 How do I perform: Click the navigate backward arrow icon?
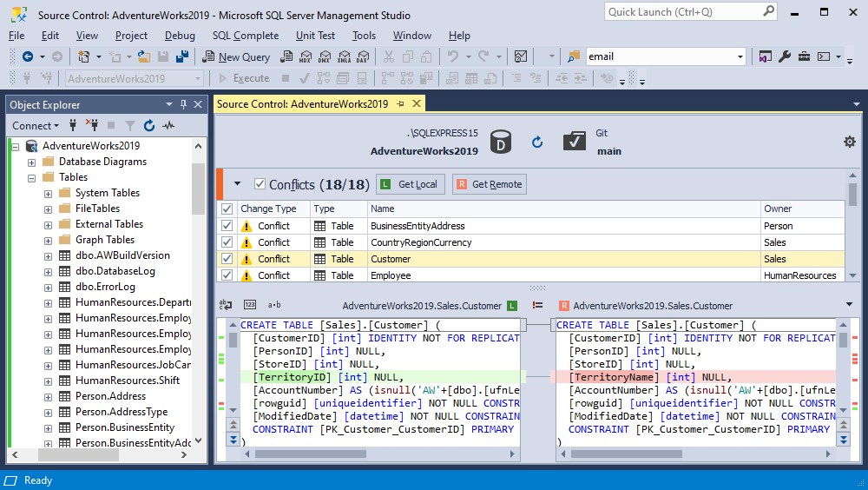click(x=28, y=56)
